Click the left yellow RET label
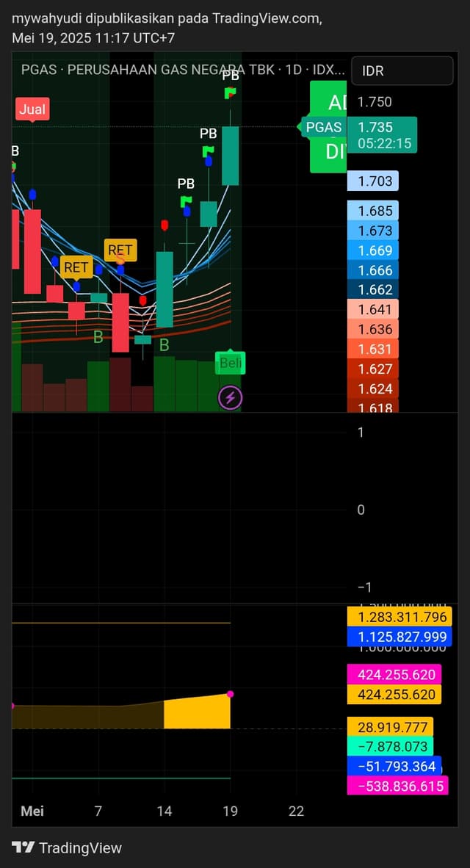Image resolution: width=470 pixels, height=868 pixels. (76, 267)
